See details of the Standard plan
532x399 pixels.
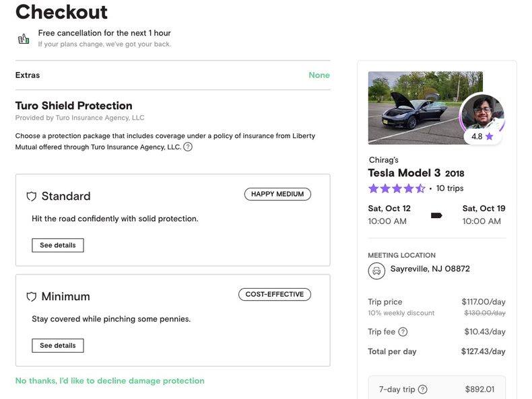pos(58,246)
